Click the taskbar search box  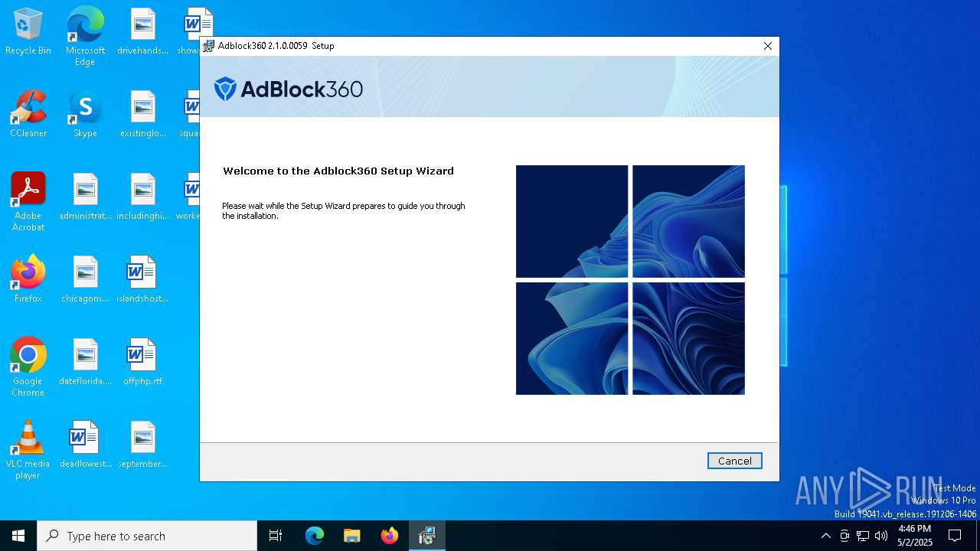pyautogui.click(x=147, y=536)
